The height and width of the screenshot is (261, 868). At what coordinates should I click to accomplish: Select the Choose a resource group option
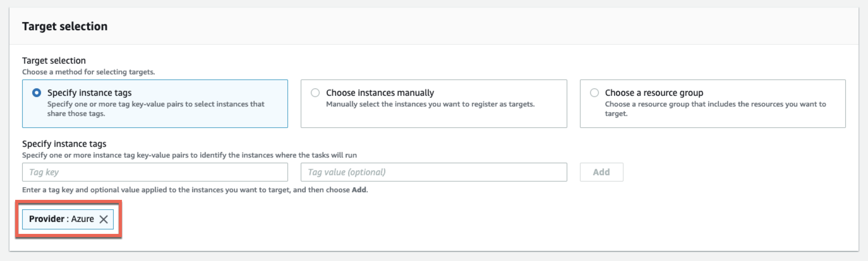tap(594, 92)
